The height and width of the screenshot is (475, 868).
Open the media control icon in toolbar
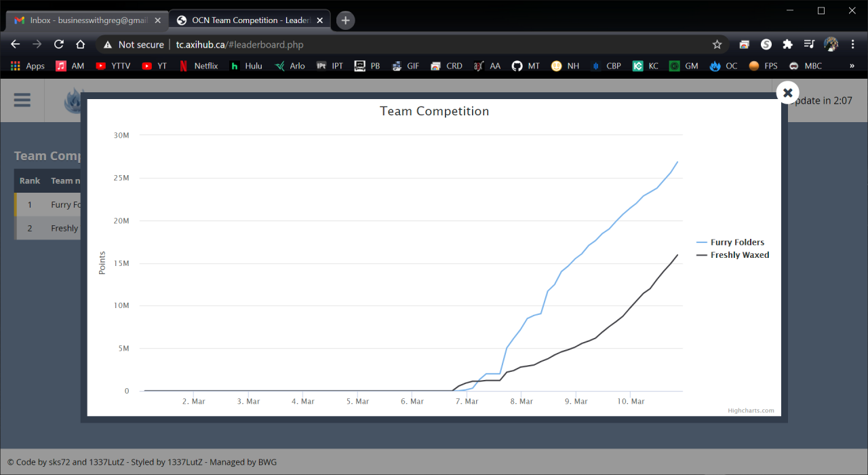pyautogui.click(x=809, y=44)
